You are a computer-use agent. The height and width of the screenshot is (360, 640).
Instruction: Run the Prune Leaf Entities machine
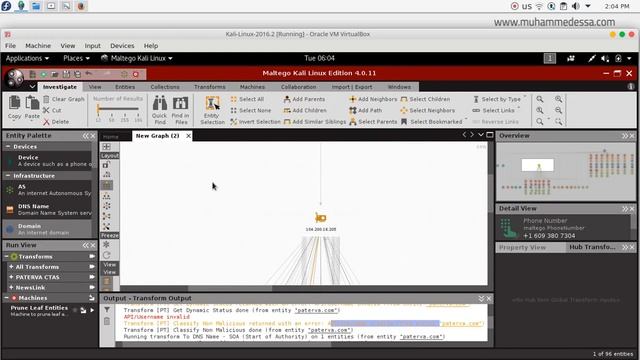tap(93, 310)
